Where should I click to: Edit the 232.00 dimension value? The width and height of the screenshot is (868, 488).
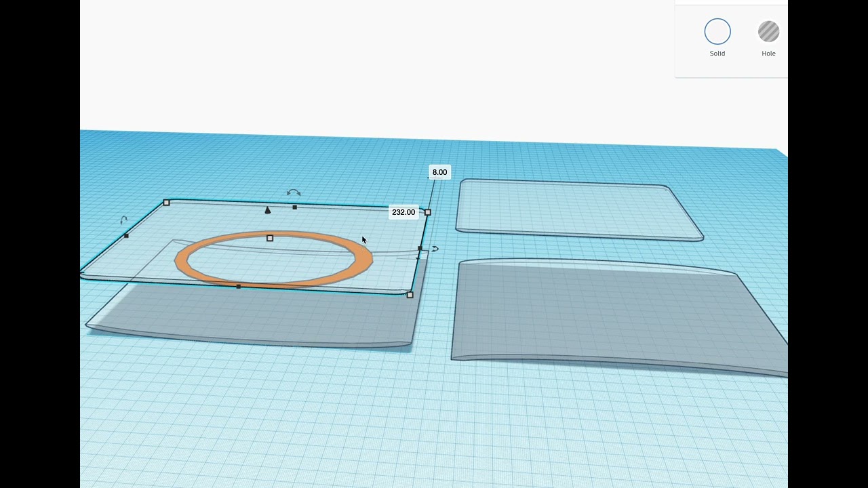pos(403,212)
